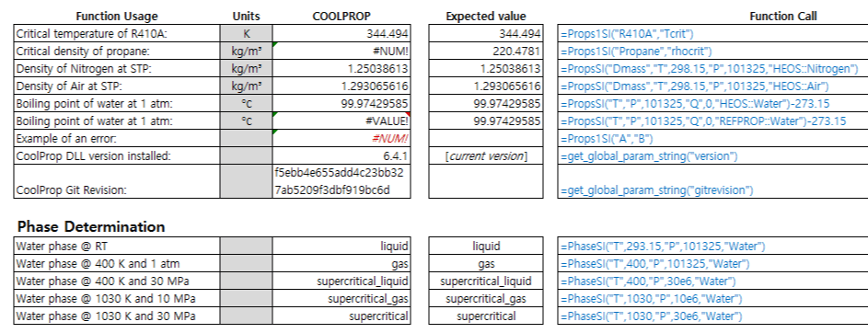868x333 pixels.
Task: Click the R410A critical temperature value 344.494
Action: pos(341,34)
